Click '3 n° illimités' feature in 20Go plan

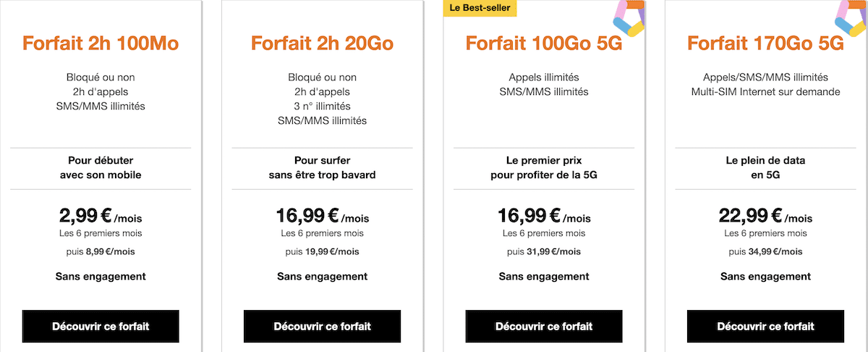[x=322, y=106]
